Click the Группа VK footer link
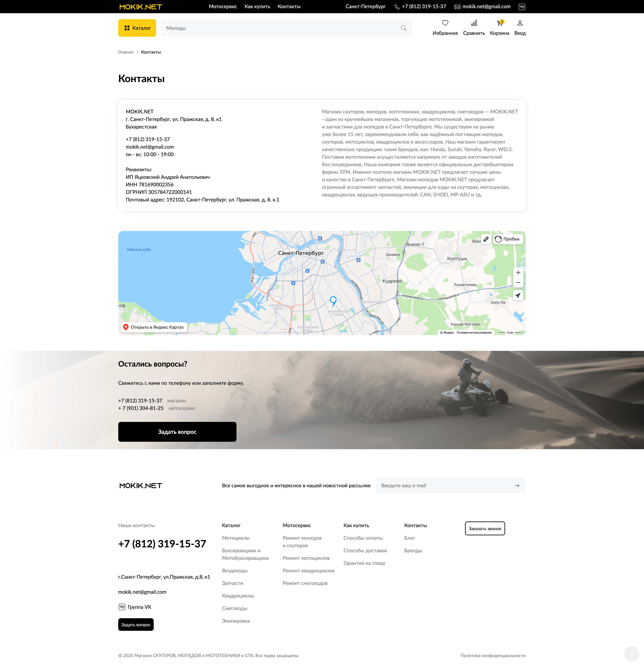The width and height of the screenshot is (644, 666). [x=139, y=607]
